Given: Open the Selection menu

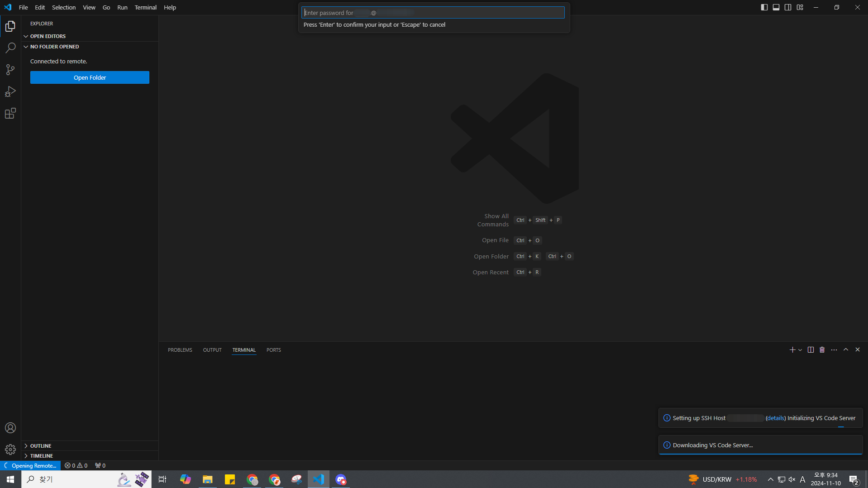Looking at the screenshot, I should (x=64, y=7).
